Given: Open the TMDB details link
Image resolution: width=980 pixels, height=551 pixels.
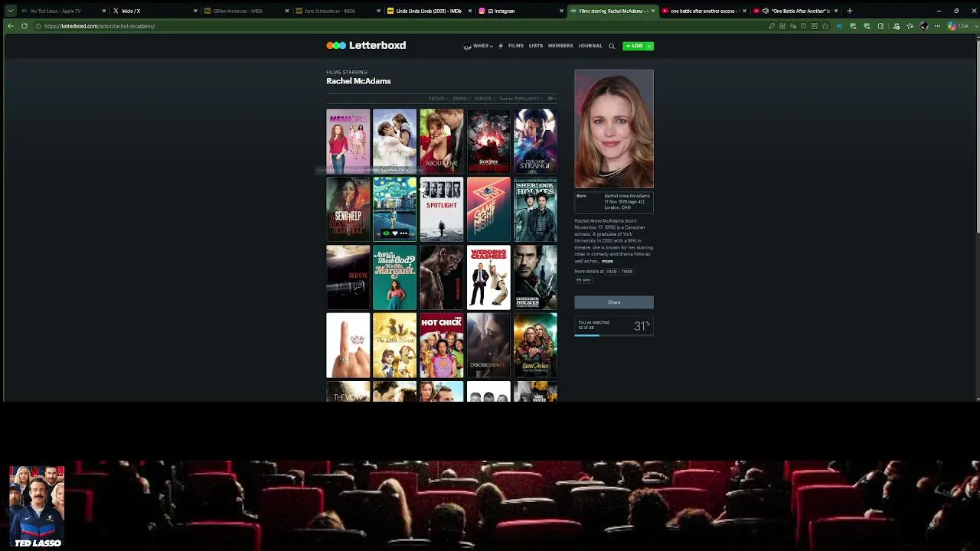Looking at the screenshot, I should pyautogui.click(x=627, y=272).
